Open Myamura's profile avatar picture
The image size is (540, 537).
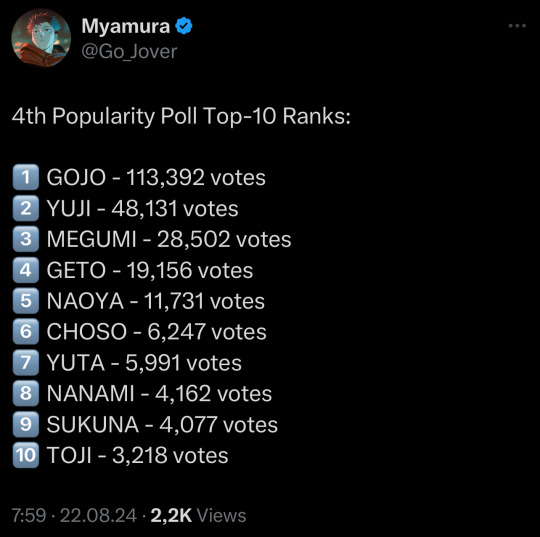coord(41,38)
